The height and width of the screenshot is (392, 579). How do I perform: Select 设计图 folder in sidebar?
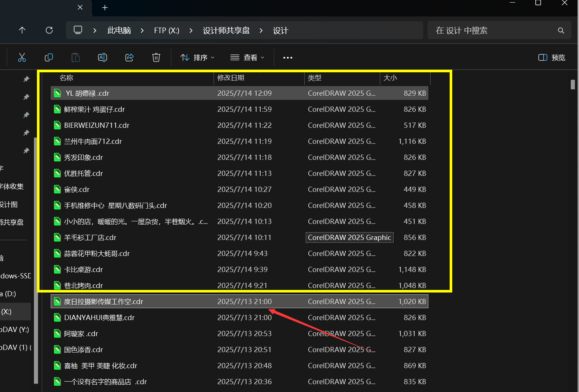coord(15,204)
